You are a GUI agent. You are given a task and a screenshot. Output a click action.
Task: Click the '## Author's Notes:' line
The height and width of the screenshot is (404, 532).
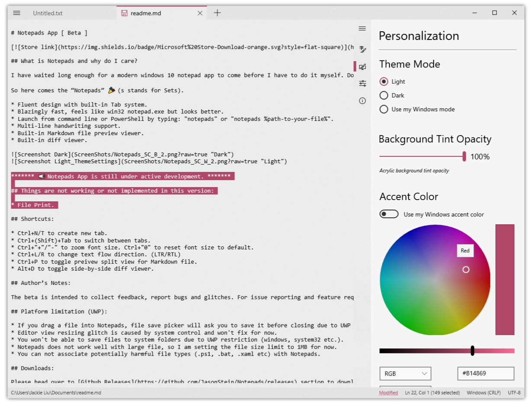[41, 283]
